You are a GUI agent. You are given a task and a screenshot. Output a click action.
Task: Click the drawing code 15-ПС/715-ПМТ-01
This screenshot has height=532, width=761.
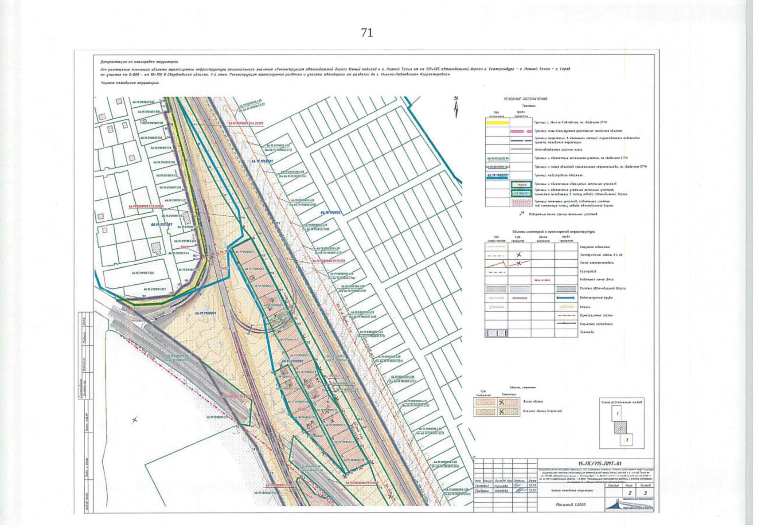point(596,463)
